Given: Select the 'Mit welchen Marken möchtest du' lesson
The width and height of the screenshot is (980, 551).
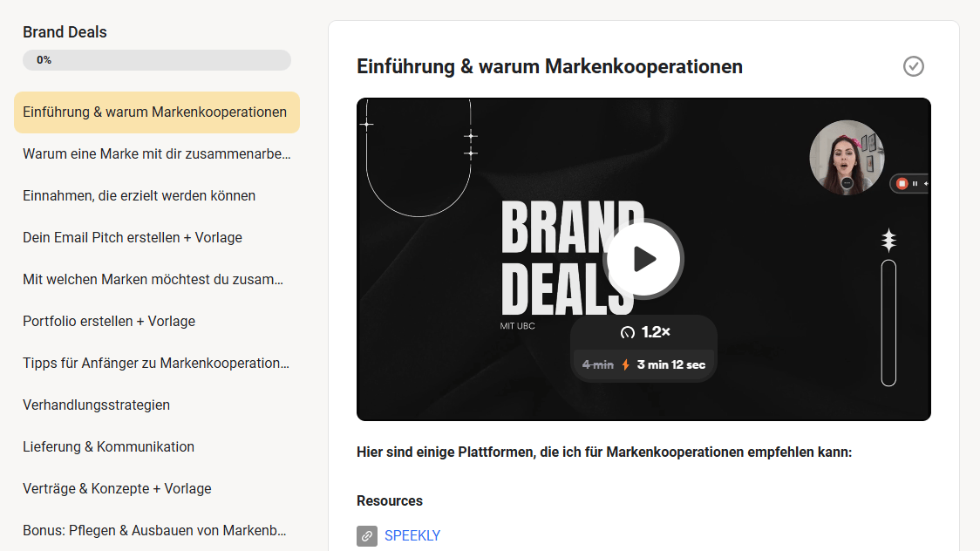Looking at the screenshot, I should point(153,280).
